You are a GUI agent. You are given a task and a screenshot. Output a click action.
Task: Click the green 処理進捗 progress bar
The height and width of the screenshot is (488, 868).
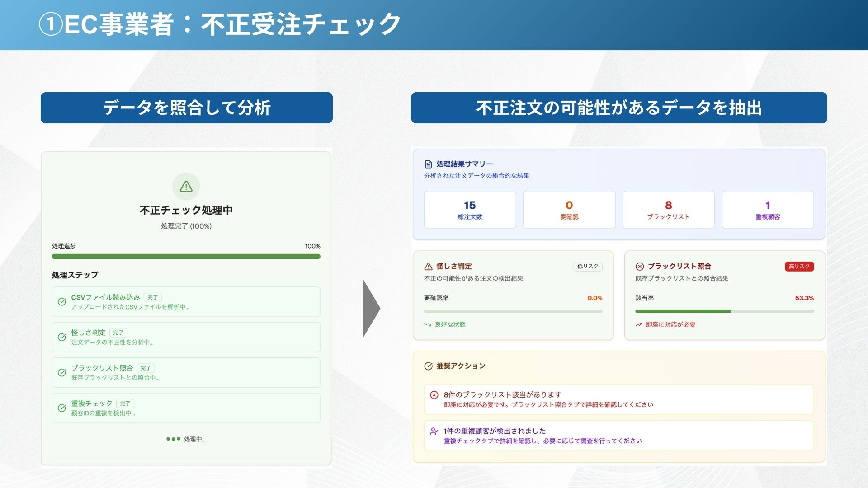[x=186, y=256]
